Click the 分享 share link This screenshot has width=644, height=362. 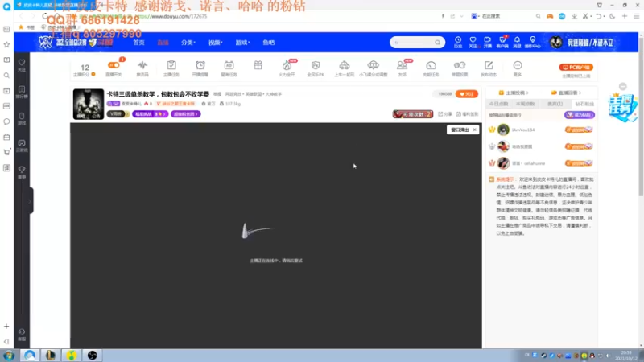point(445,114)
